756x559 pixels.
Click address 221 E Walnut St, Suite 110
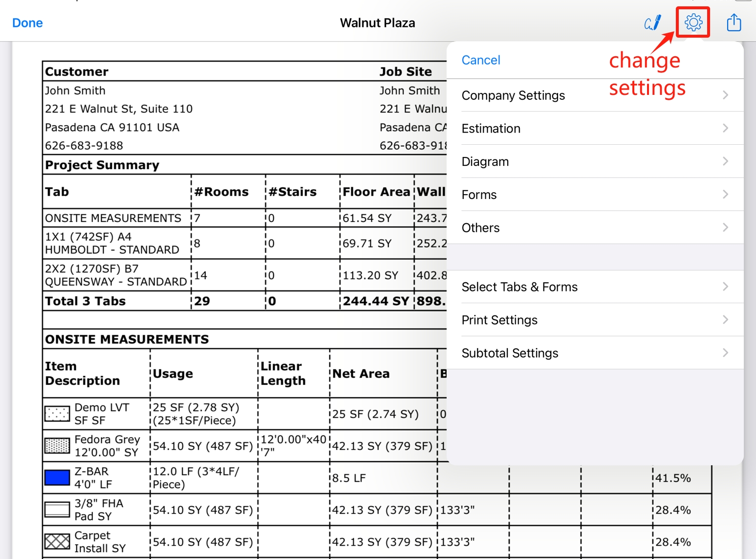(x=119, y=109)
